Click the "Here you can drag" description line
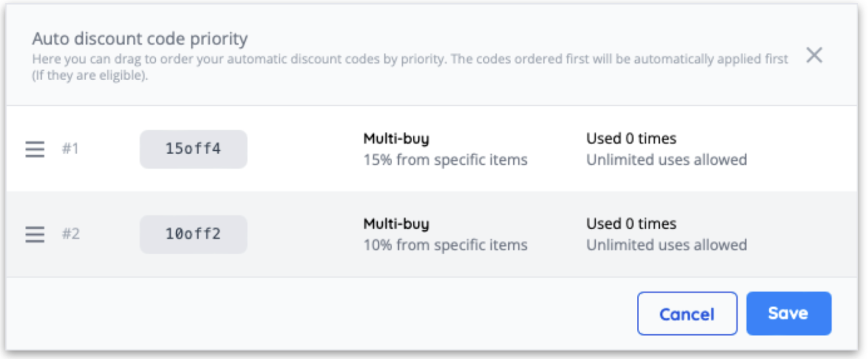The width and height of the screenshot is (868, 359). pos(410,59)
